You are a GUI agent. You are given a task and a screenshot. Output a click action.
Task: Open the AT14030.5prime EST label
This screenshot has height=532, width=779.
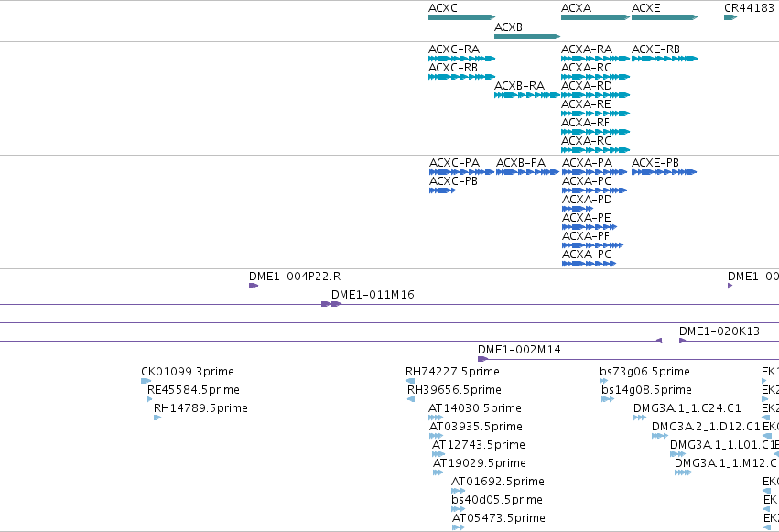[x=475, y=408]
